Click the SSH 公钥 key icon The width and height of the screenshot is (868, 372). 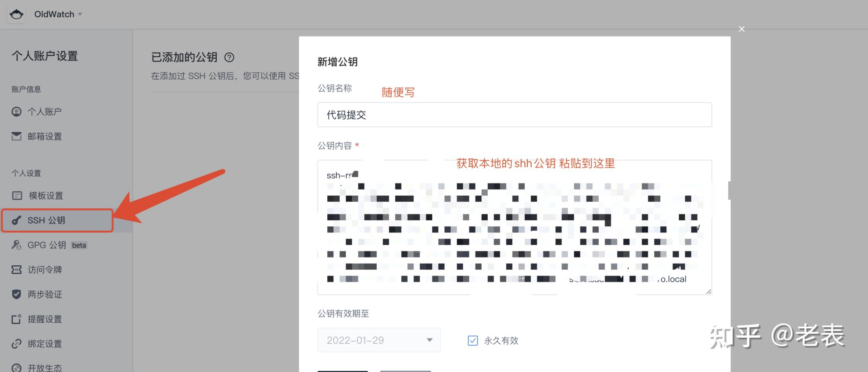16,220
